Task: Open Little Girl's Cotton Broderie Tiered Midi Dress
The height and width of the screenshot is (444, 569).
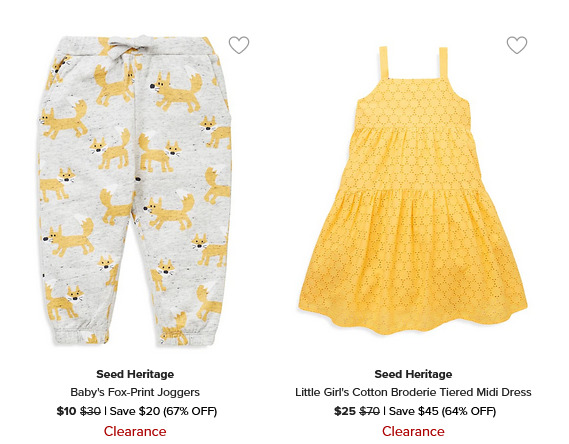Action: 413,392
